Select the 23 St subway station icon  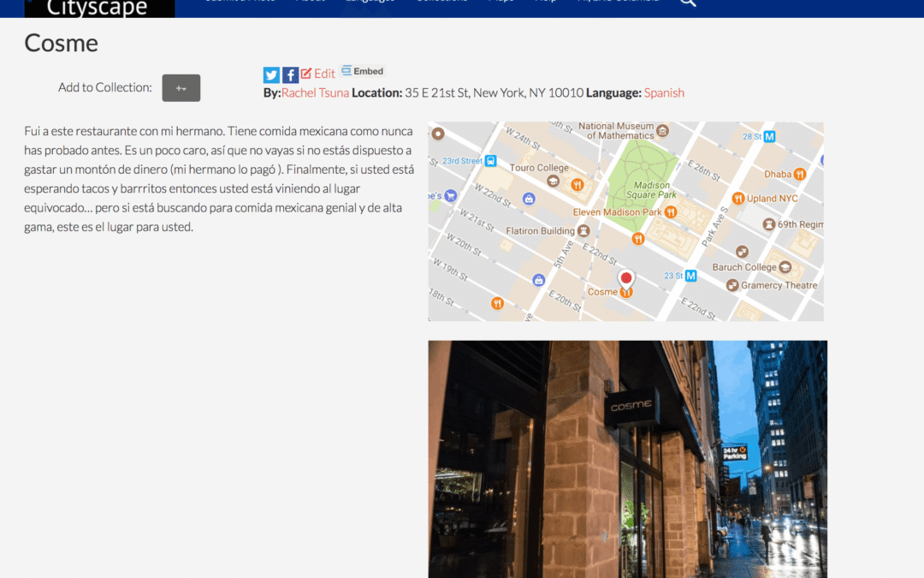click(690, 276)
